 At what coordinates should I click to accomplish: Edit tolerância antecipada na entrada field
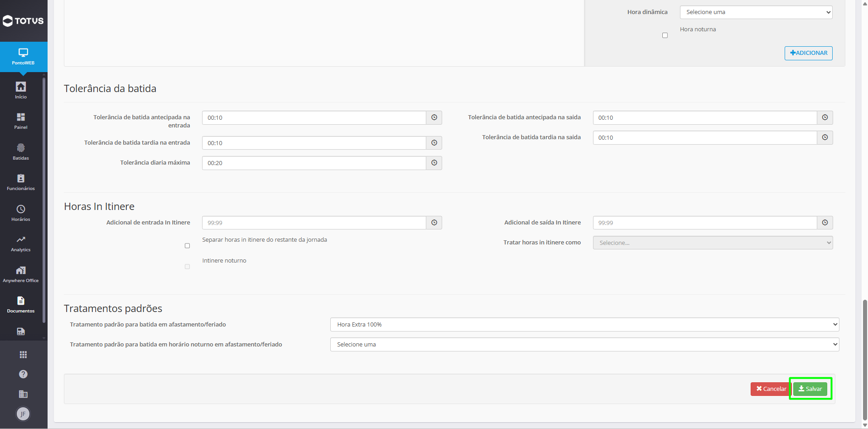(314, 117)
